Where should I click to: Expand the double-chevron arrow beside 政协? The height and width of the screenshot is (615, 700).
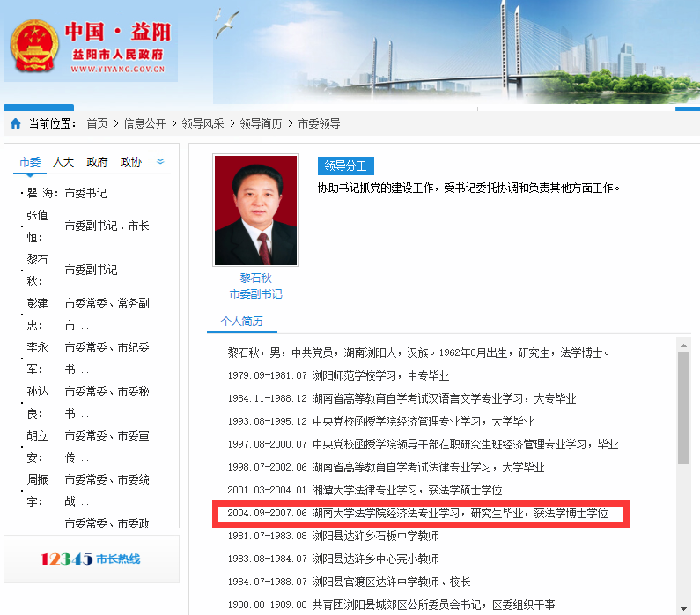click(x=160, y=162)
